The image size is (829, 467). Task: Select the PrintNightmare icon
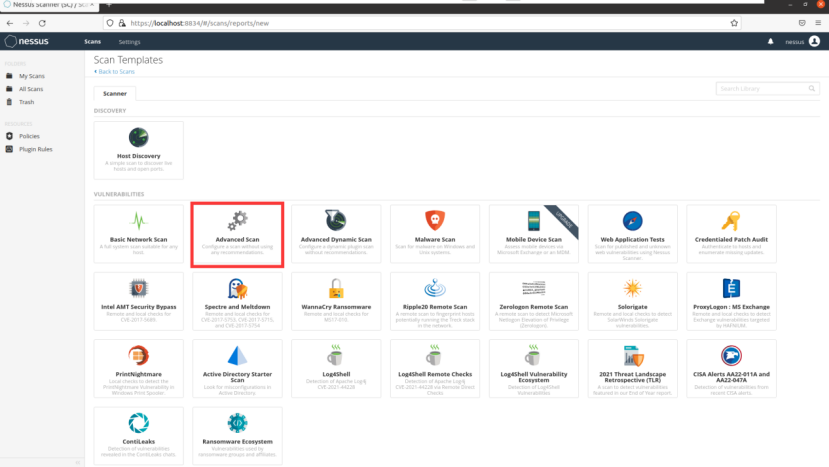pos(139,355)
